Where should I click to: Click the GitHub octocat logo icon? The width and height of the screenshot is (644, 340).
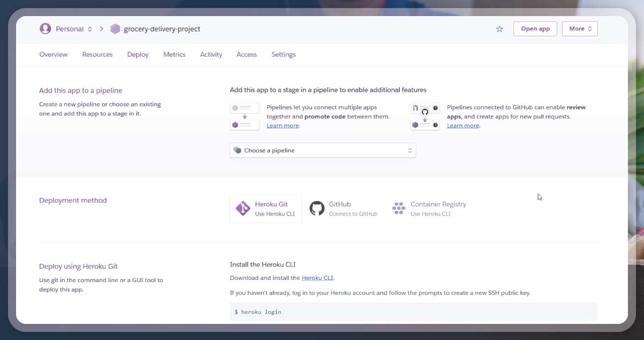click(317, 209)
